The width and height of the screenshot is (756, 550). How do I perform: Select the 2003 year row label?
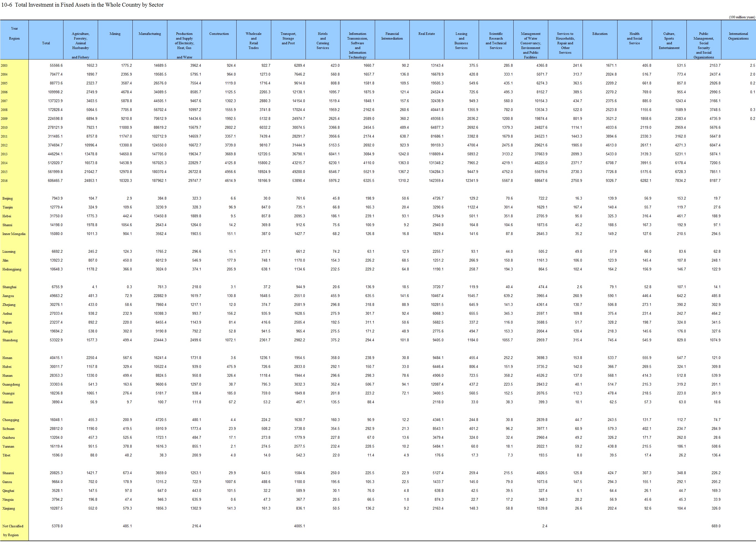(4, 66)
